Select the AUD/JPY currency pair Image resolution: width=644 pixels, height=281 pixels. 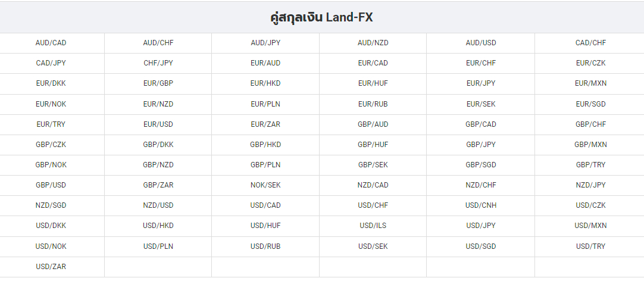coord(265,43)
